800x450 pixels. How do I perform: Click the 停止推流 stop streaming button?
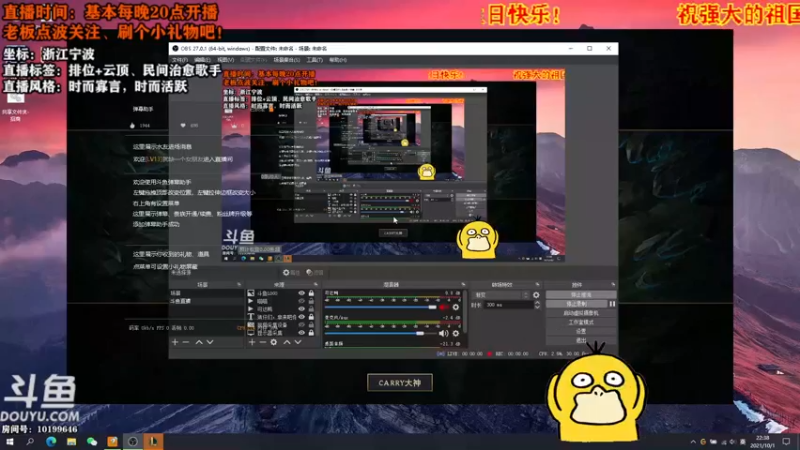(x=581, y=295)
